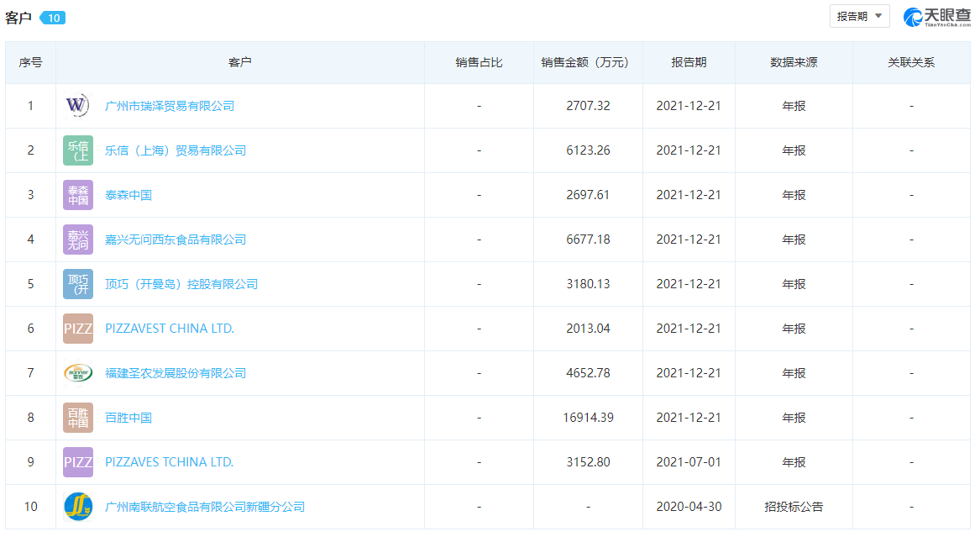Open 福建圣农发展股份有限公司 link
980x537 pixels.
click(175, 372)
